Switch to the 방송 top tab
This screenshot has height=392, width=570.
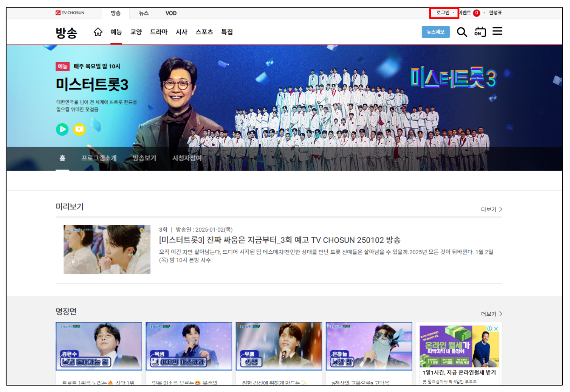coord(116,13)
